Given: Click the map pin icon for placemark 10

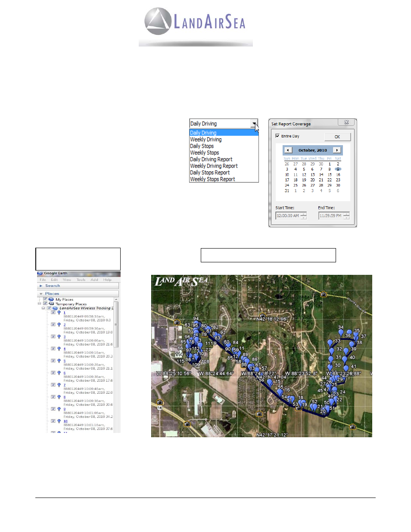Looking at the screenshot, I should [x=59, y=421].
